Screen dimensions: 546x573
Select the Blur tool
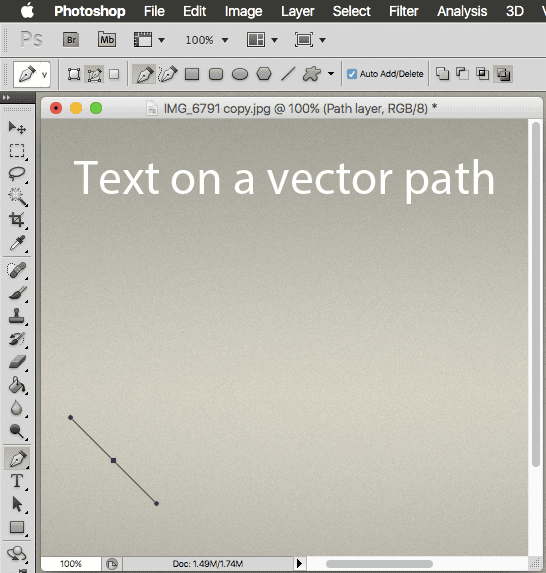[17, 408]
